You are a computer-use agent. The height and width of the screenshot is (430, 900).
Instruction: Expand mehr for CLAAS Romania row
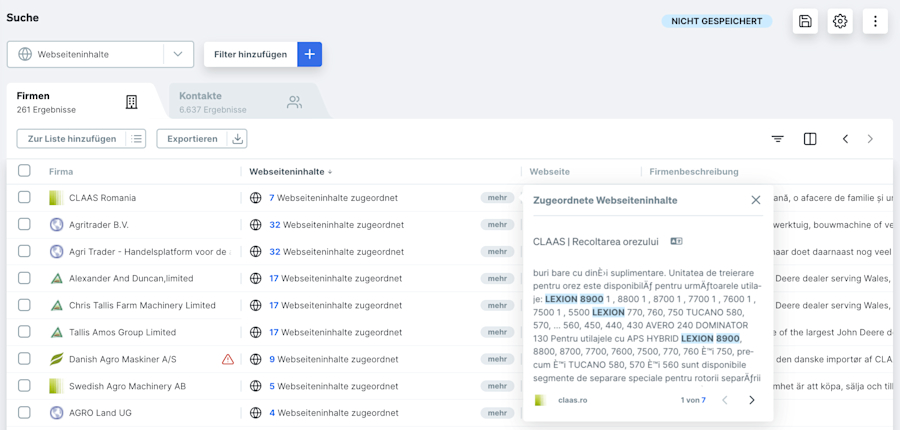coord(497,197)
